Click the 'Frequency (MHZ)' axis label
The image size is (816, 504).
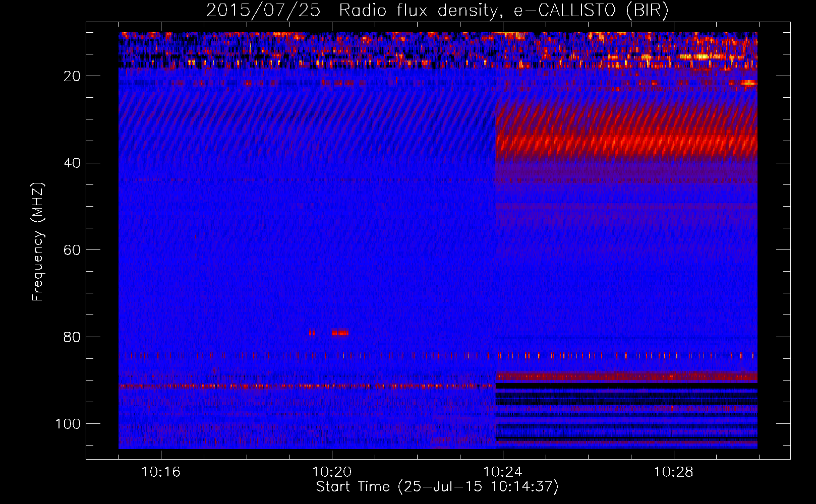click(38, 242)
